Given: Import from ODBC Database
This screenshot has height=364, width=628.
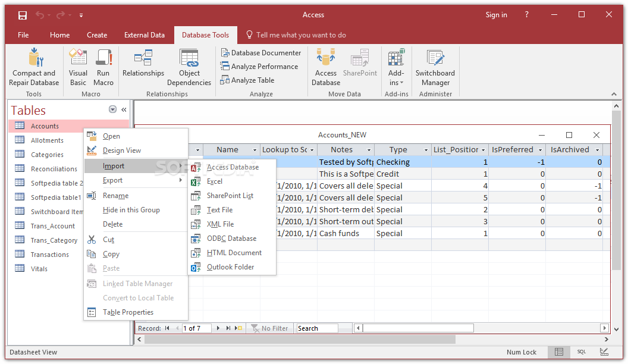Looking at the screenshot, I should click(x=232, y=239).
